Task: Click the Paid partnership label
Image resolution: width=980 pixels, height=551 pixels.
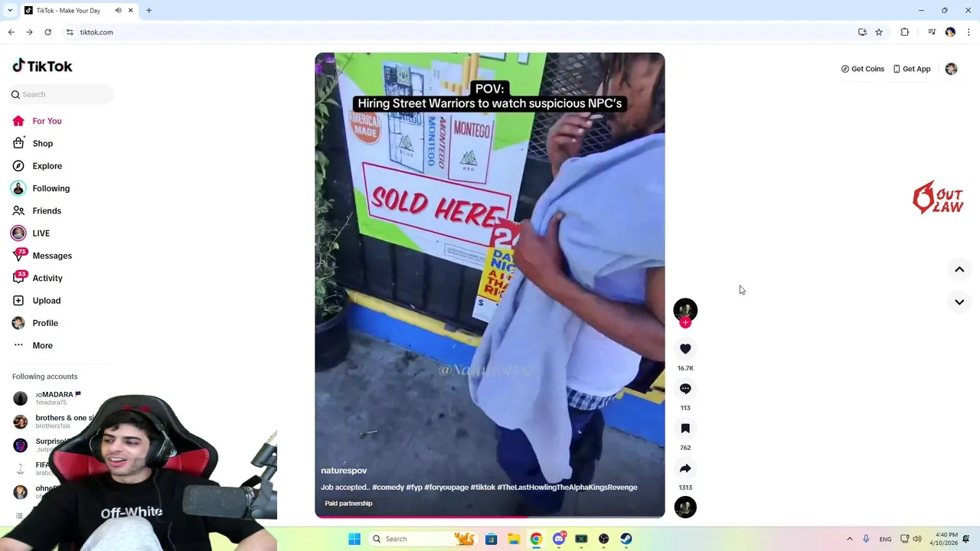Action: [x=348, y=504]
